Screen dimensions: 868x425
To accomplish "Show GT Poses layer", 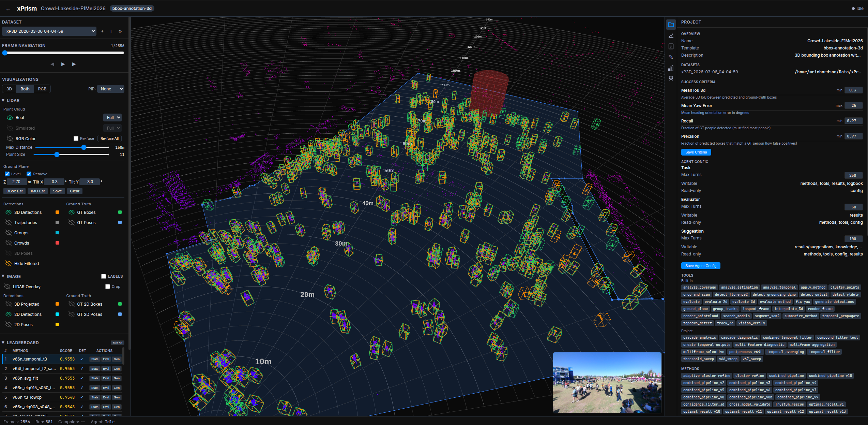I will [72, 223].
